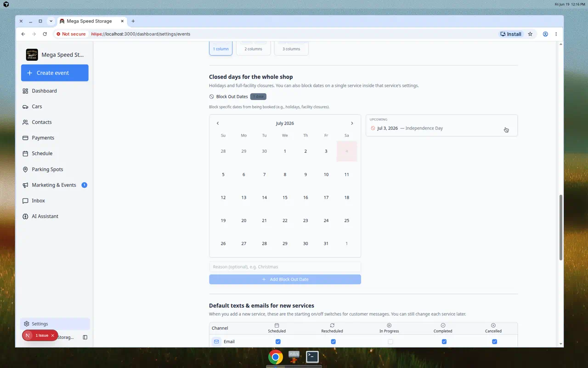588x368 pixels.
Task: Collapse the sidebar panel toggle icon
Action: 85,337
